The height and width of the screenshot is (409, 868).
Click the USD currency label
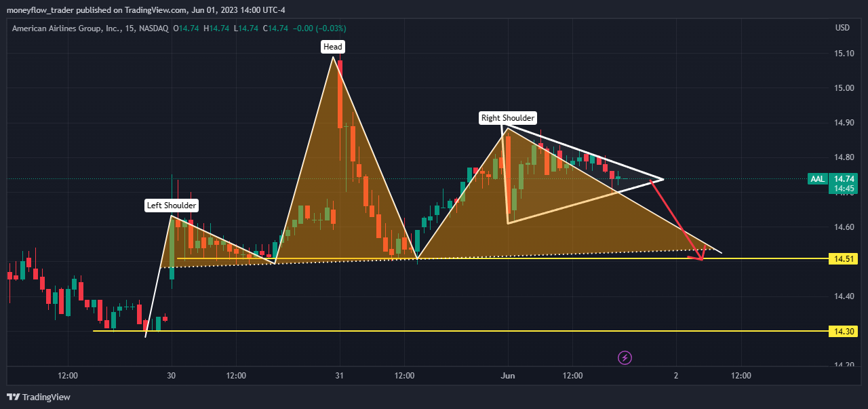point(842,28)
